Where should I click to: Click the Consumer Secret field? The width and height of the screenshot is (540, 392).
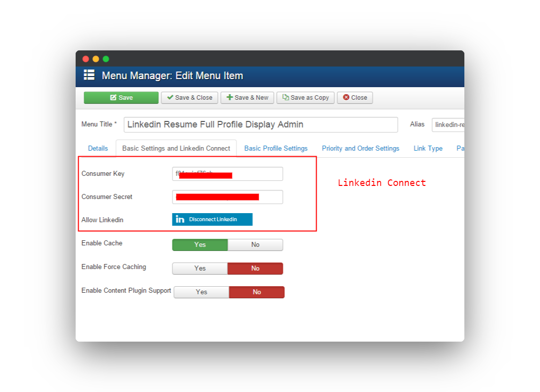point(227,197)
